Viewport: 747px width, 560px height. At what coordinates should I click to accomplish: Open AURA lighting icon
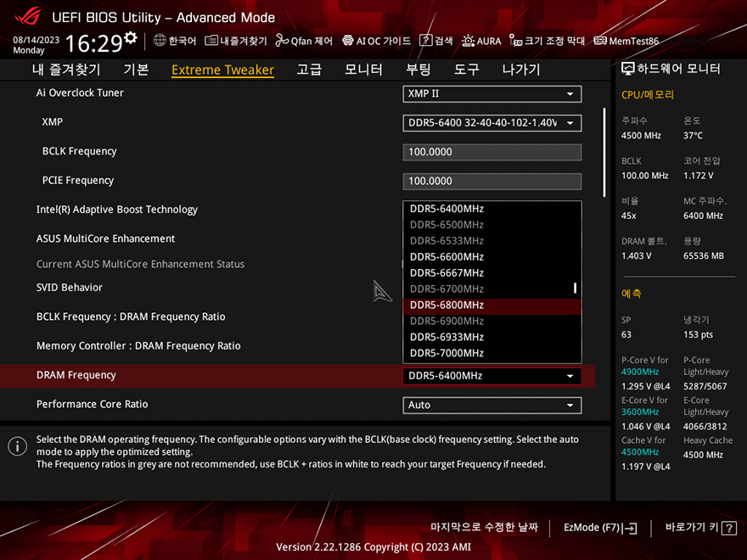pyautogui.click(x=468, y=41)
